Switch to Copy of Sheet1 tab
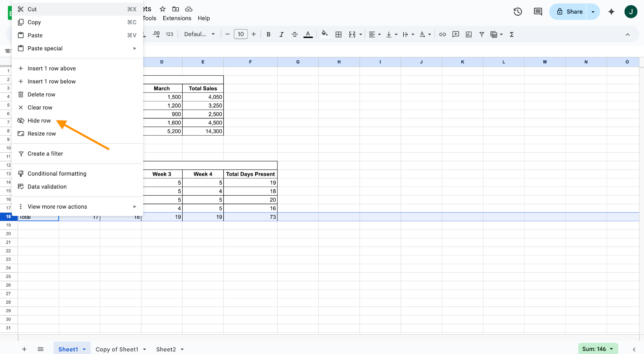The height and width of the screenshot is (354, 644). point(117,349)
